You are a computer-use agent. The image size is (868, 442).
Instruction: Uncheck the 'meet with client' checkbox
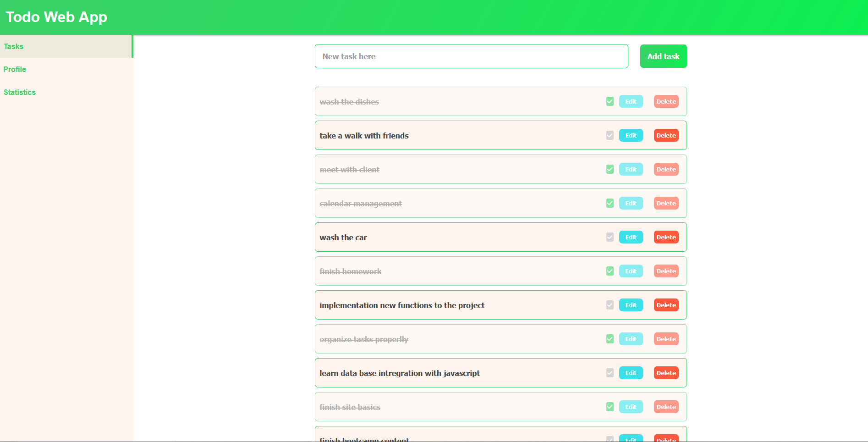pos(610,169)
